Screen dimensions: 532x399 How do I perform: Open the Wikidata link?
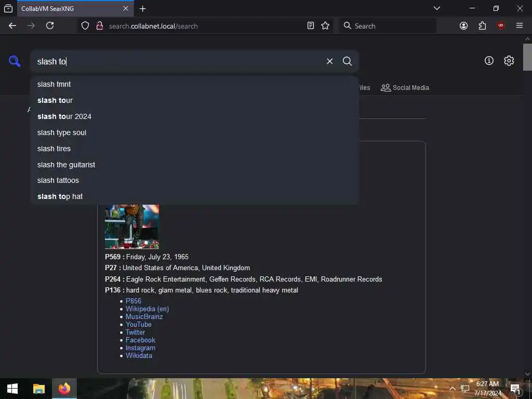139,355
